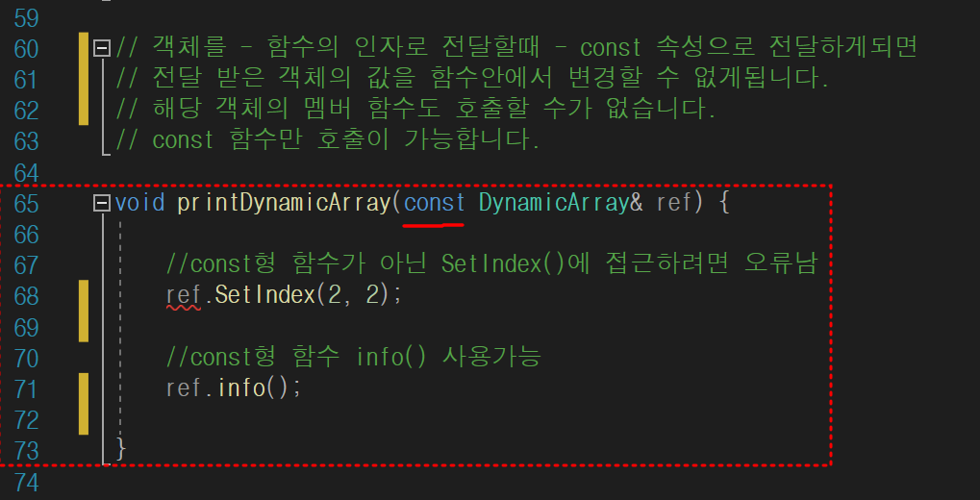Click line number 71 in the gutter
The width and height of the screenshot is (980, 500).
tap(26, 388)
